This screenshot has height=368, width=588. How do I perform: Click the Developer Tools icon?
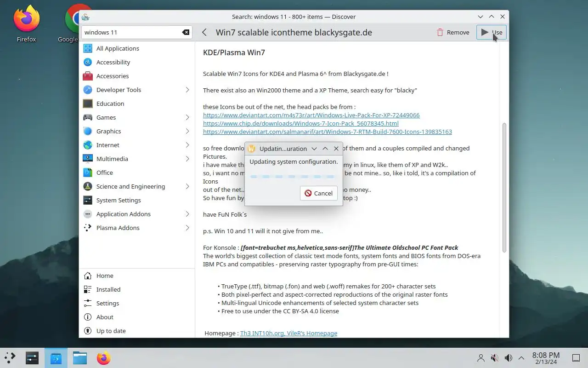88,90
